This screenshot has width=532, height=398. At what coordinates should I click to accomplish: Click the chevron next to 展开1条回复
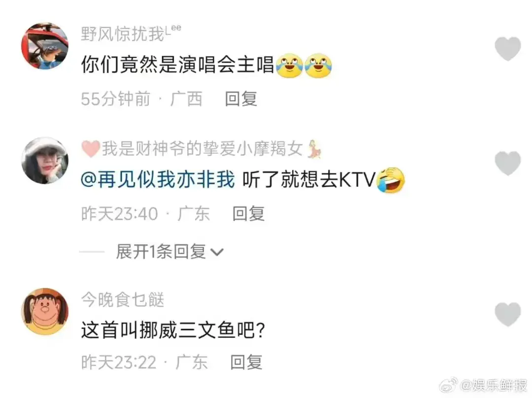pyautogui.click(x=217, y=252)
